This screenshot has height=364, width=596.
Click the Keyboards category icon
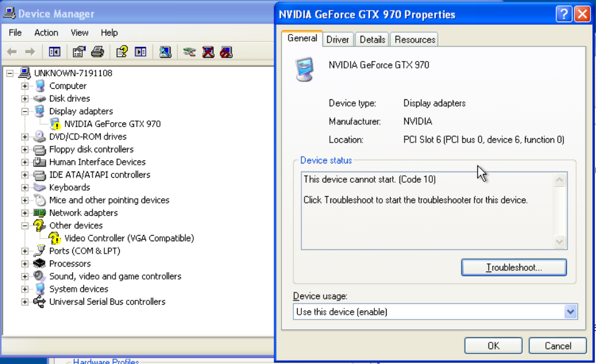tap(40, 187)
